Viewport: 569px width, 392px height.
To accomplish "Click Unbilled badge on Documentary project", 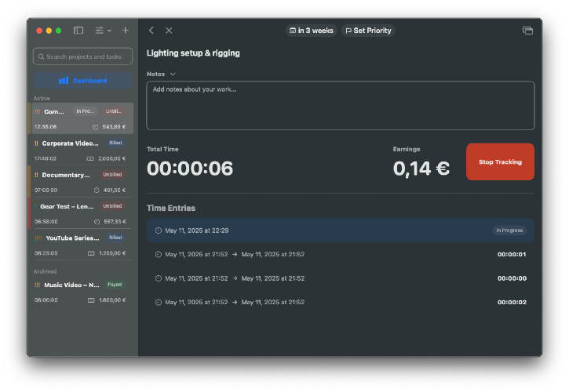I will pyautogui.click(x=112, y=174).
